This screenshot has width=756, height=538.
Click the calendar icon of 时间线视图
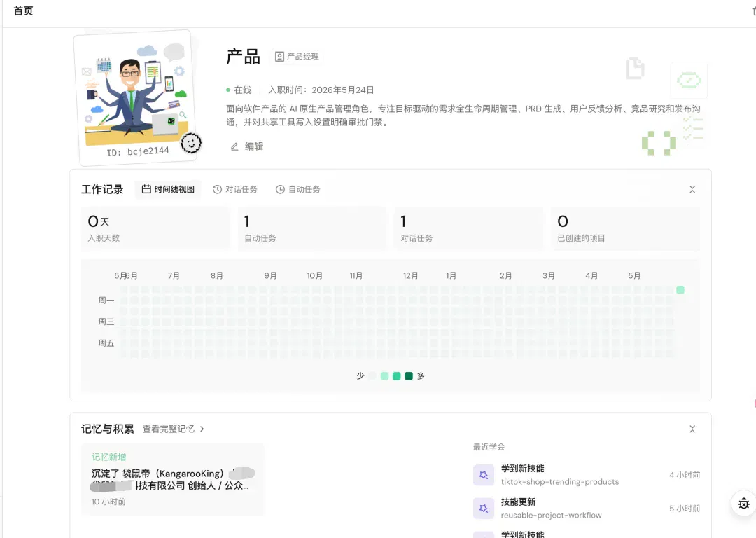coord(146,189)
